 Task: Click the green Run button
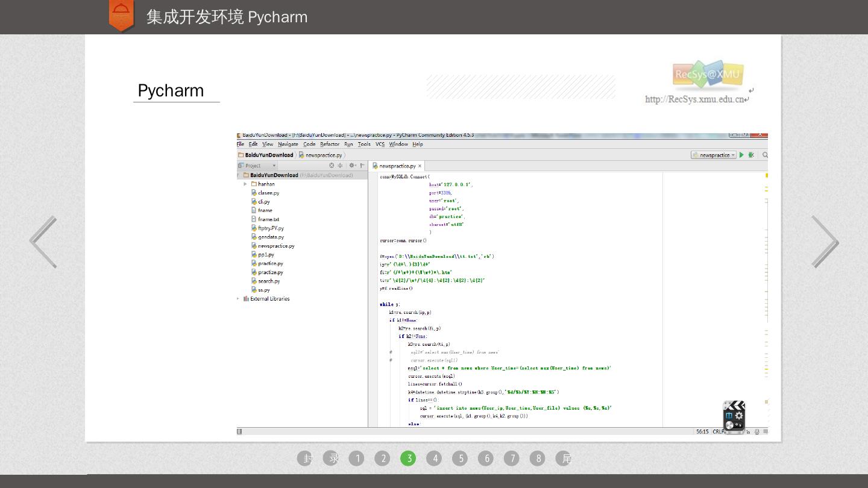[x=741, y=155]
